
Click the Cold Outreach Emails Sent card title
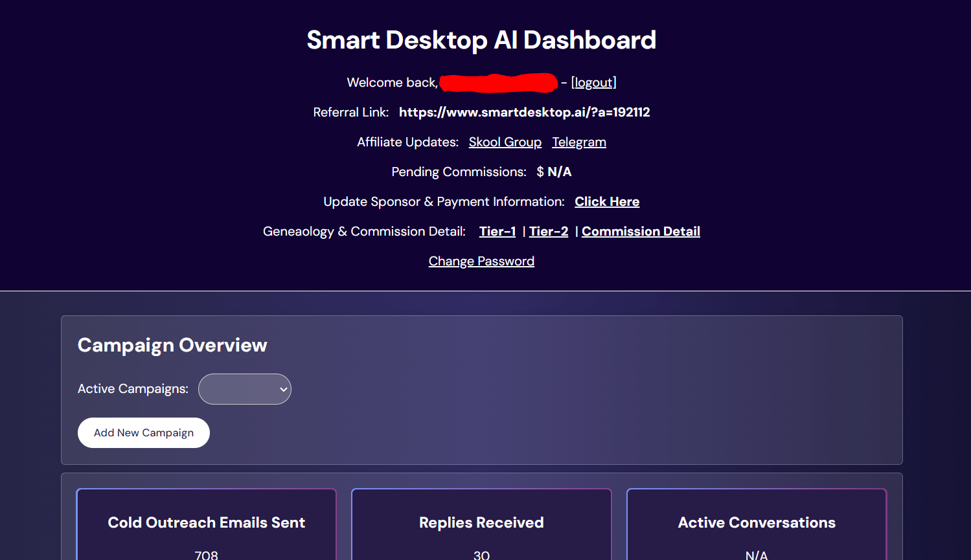click(x=206, y=522)
